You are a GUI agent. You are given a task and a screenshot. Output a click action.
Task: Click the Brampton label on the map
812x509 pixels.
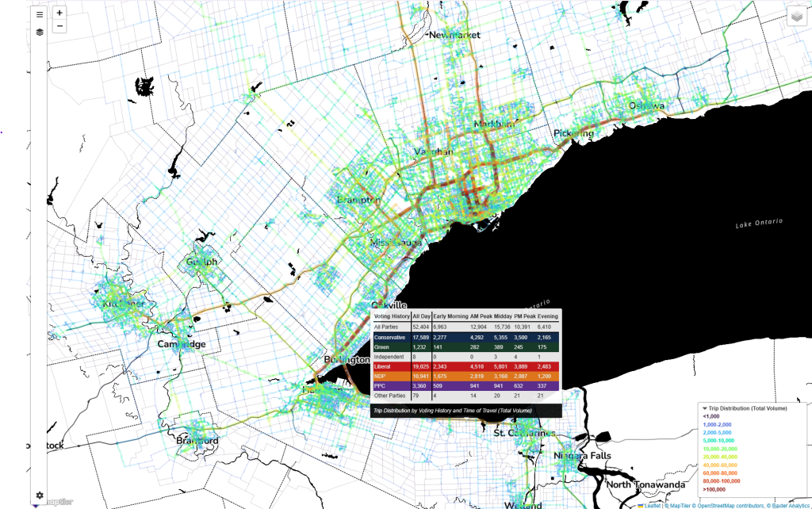[359, 201]
